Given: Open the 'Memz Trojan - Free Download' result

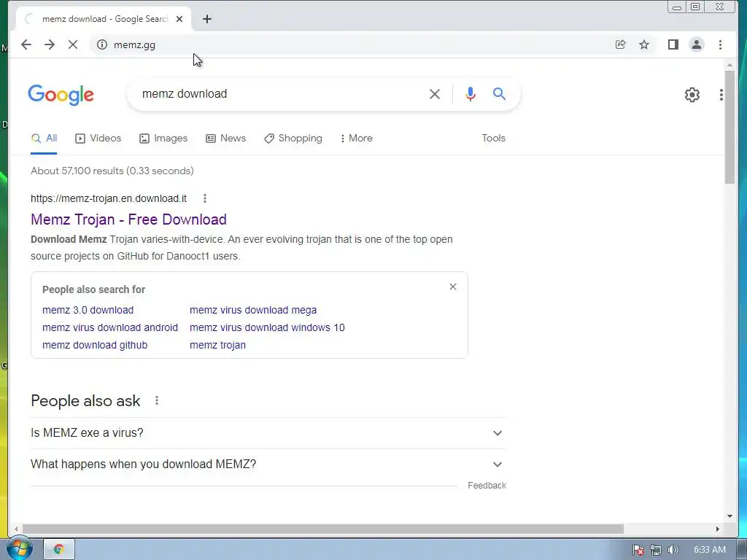Looking at the screenshot, I should pyautogui.click(x=128, y=219).
